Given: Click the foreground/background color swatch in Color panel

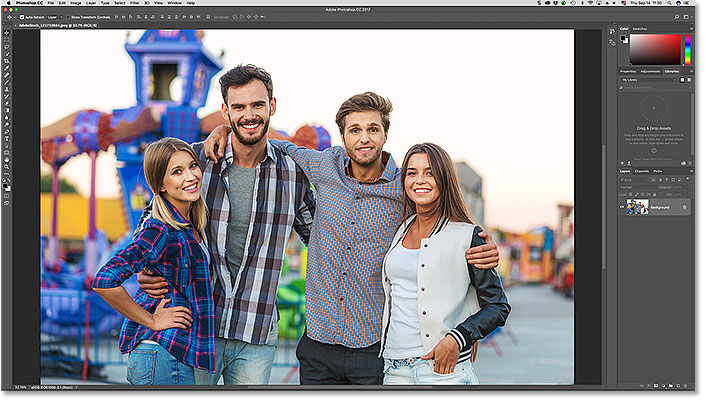Looking at the screenshot, I should 624,40.
